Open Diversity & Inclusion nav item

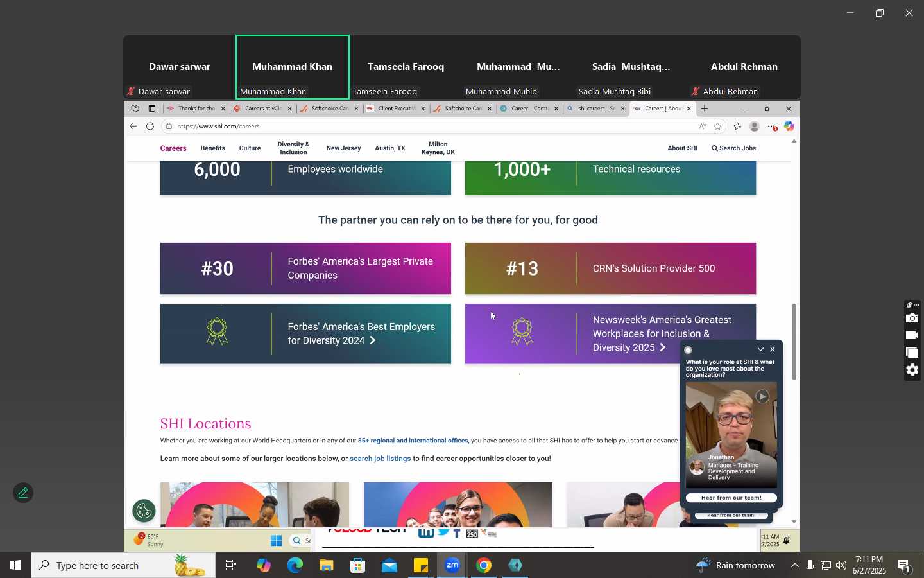click(293, 148)
